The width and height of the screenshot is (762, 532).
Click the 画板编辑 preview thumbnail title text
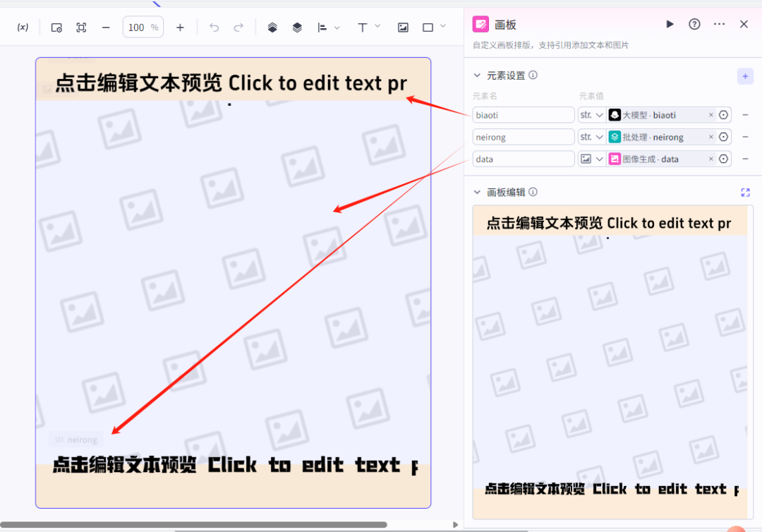608,224
